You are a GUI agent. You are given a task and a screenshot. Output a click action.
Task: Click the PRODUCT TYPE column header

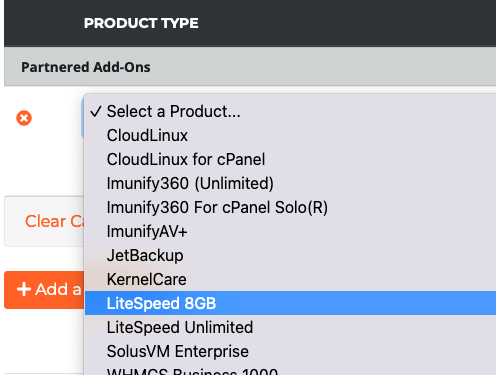coord(141,23)
